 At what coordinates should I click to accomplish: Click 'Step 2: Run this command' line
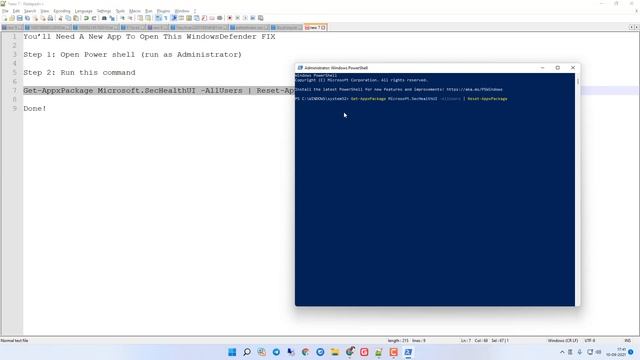pyautogui.click(x=79, y=73)
